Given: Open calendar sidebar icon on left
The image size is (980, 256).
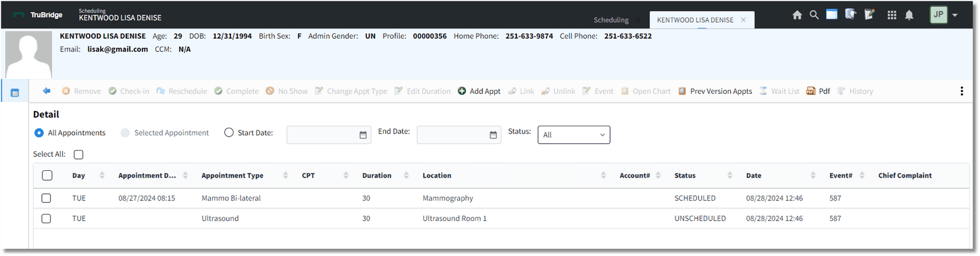Looking at the screenshot, I should coord(16,93).
